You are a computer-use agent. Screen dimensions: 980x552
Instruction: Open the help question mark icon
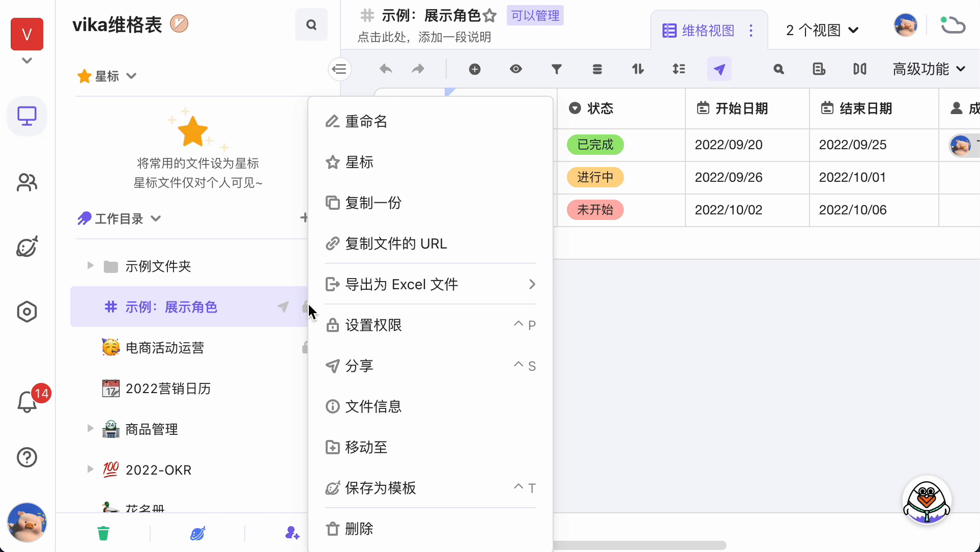click(x=27, y=457)
